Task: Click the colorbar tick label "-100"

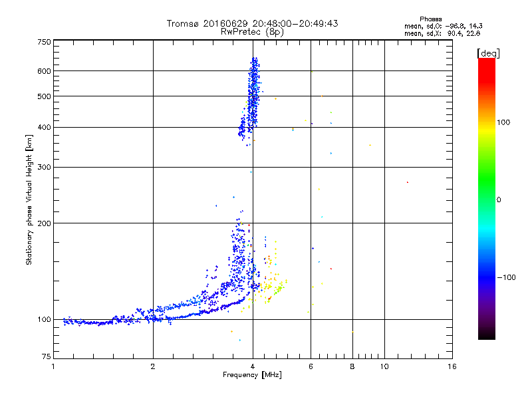Action: pyautogui.click(x=506, y=277)
